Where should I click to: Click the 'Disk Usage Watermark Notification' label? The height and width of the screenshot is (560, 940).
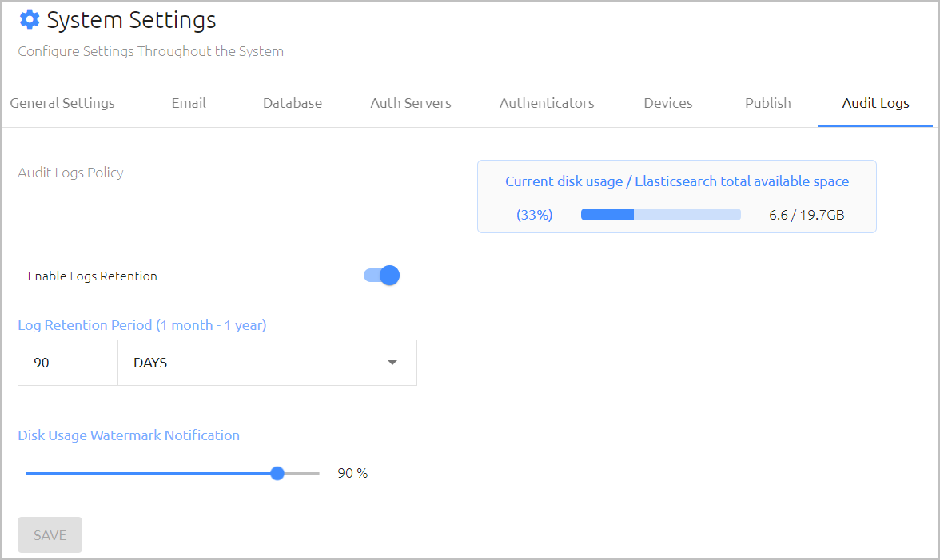[129, 435]
